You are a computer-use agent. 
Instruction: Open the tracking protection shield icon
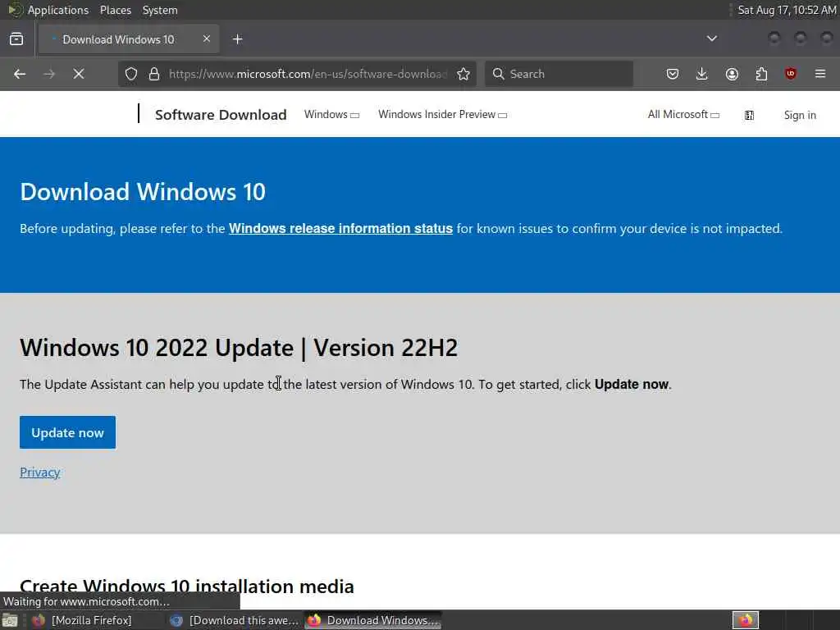click(x=131, y=74)
